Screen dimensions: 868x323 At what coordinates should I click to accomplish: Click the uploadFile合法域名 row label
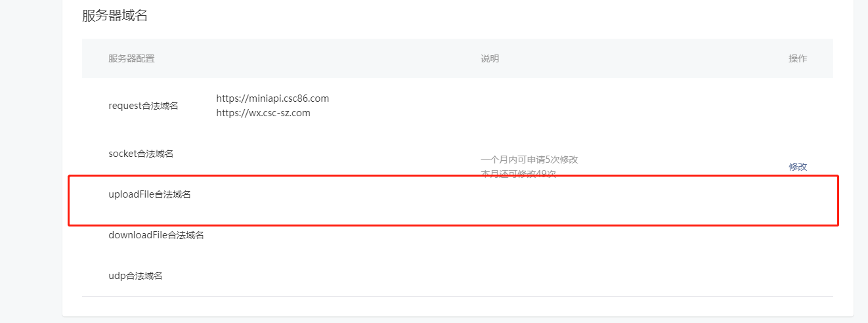[150, 194]
